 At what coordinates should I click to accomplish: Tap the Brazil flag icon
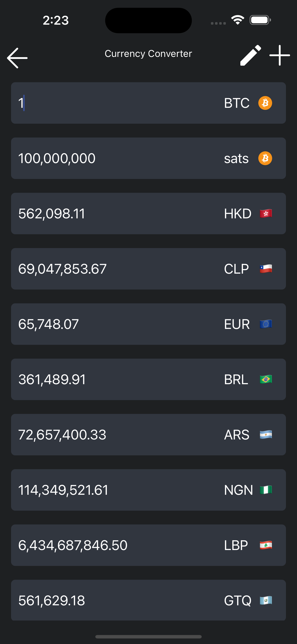[x=265, y=379]
